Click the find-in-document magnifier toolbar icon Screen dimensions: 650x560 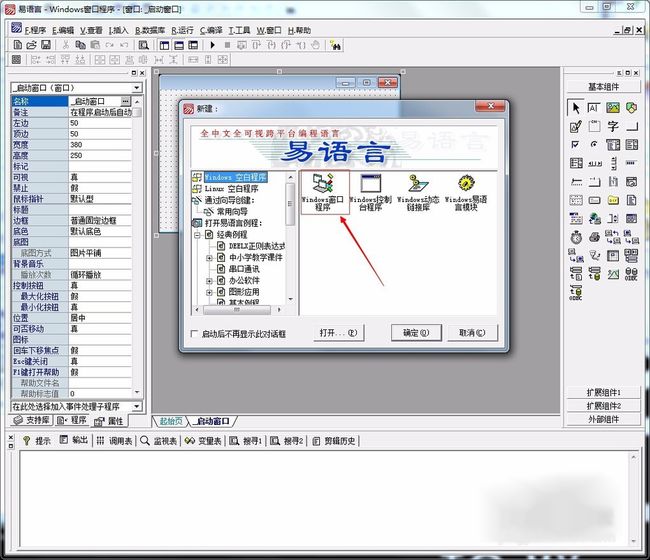click(x=143, y=45)
